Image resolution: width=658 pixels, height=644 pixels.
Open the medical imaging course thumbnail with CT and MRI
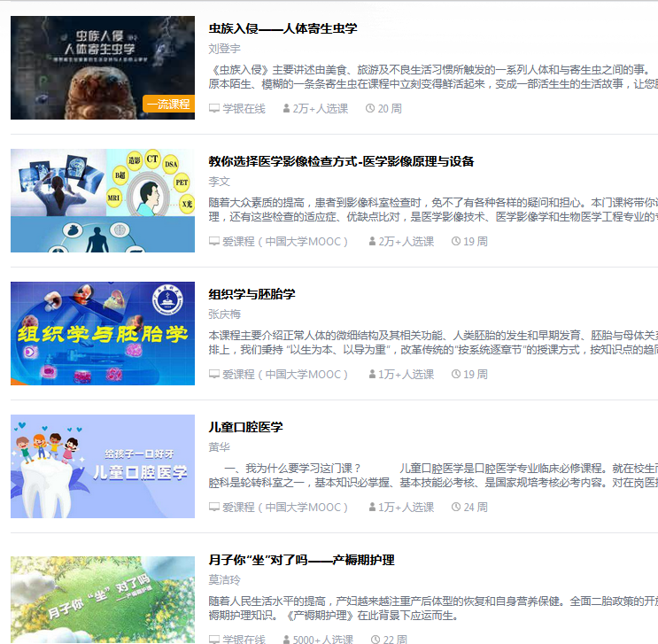[x=103, y=200]
